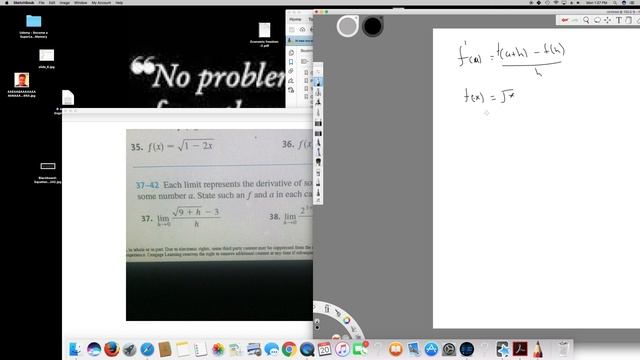640x360 pixels.
Task: Open the Bookmarks panel icon in Acrobat sidebar
Action: coord(291,62)
